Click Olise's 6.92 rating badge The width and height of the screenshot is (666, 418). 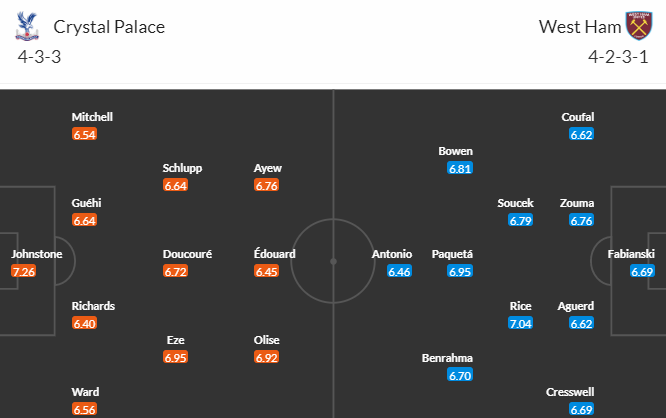(x=266, y=357)
